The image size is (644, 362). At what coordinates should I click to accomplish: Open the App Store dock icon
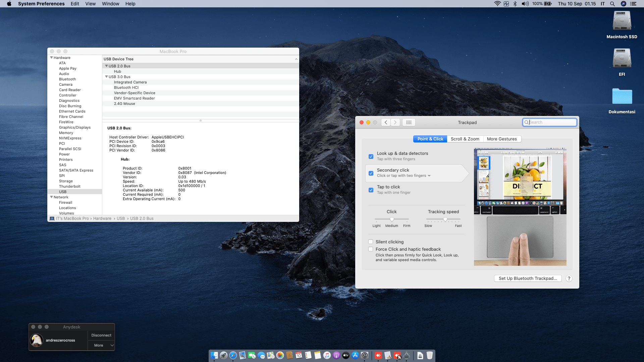pyautogui.click(x=355, y=355)
